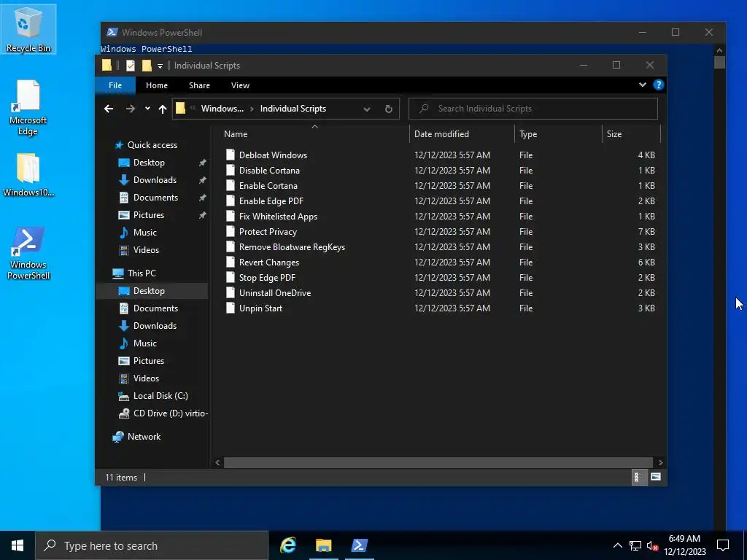Sort by Date modified column
The height and width of the screenshot is (560, 747).
coord(462,134)
